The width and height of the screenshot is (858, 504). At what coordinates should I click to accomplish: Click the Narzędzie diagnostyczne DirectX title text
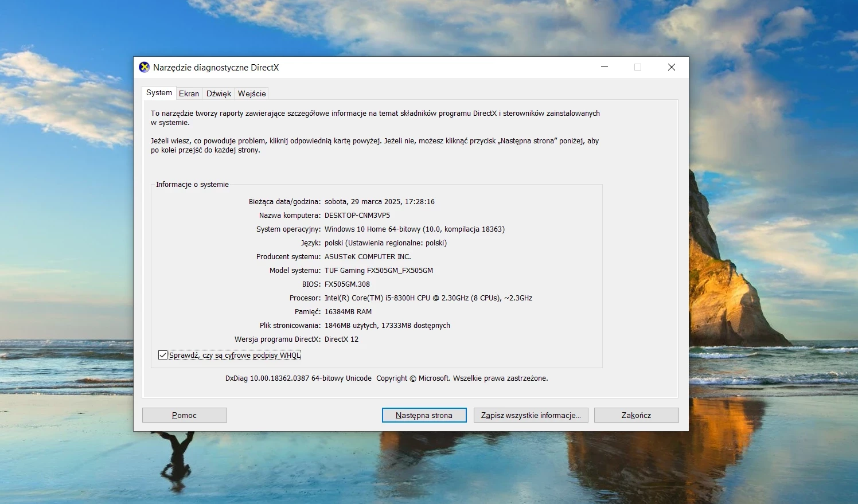click(x=216, y=68)
